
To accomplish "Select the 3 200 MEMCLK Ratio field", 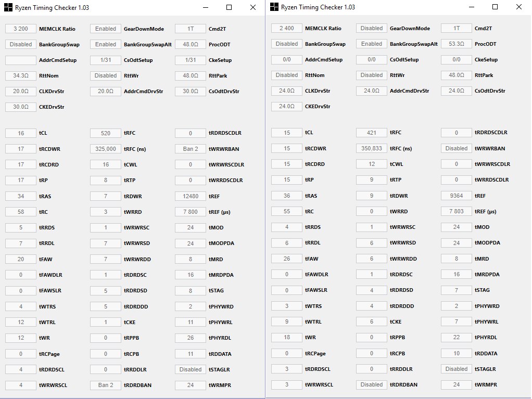I will point(21,29).
